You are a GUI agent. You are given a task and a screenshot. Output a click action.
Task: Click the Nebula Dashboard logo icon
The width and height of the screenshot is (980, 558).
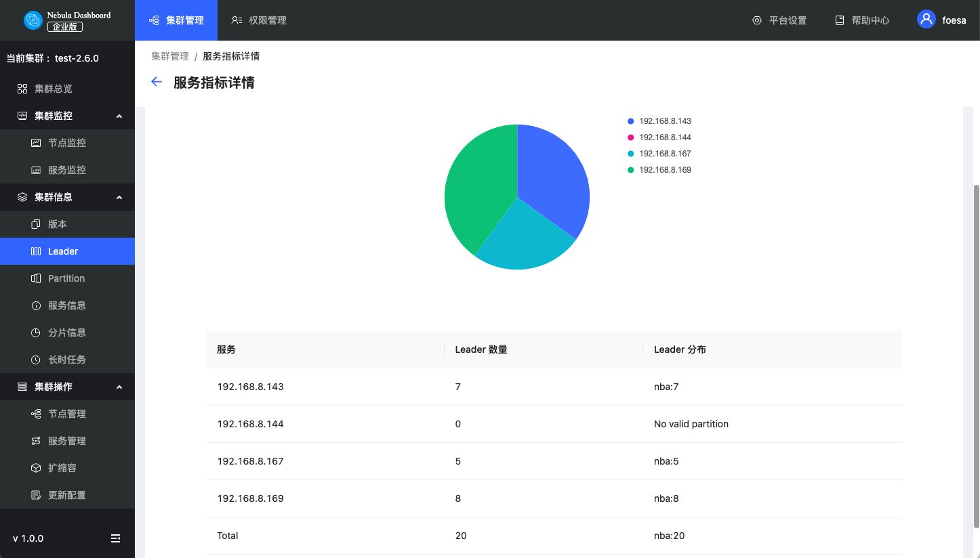pyautogui.click(x=33, y=20)
